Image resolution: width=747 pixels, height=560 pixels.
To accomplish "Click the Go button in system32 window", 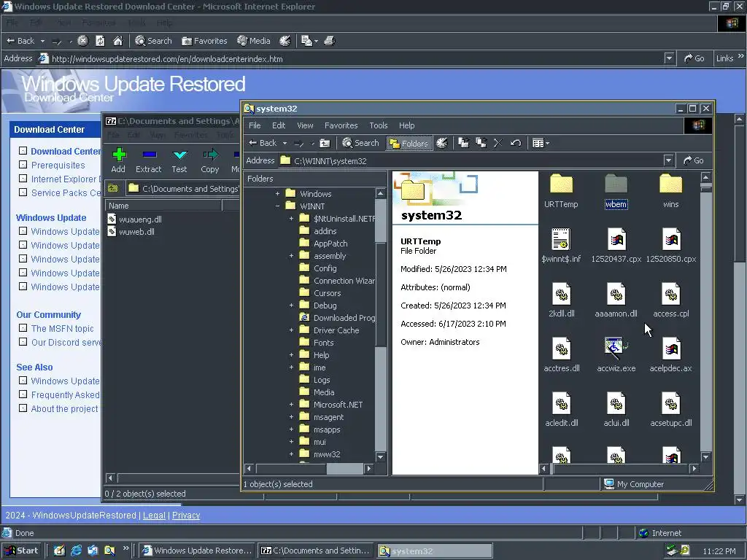I will pyautogui.click(x=694, y=160).
